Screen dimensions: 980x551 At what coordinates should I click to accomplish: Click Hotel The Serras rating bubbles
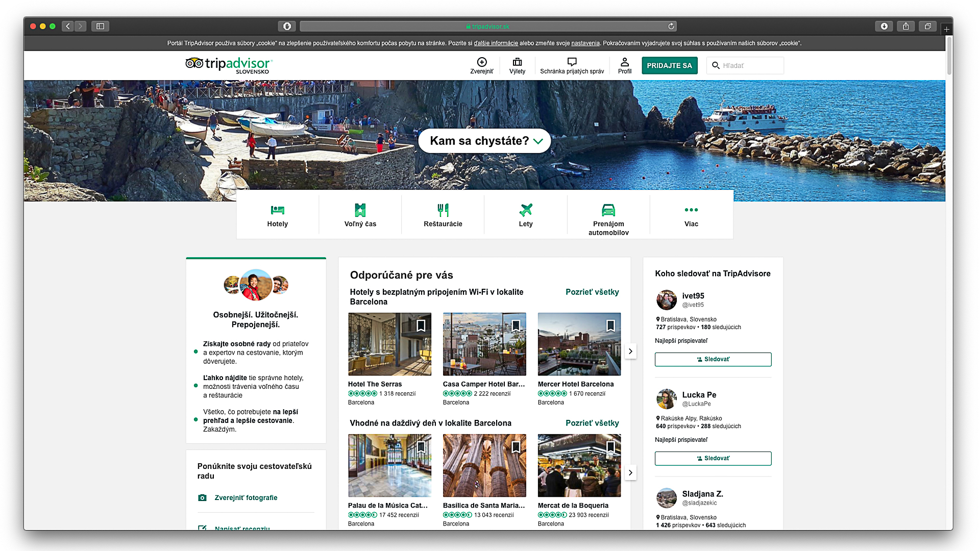(x=362, y=393)
